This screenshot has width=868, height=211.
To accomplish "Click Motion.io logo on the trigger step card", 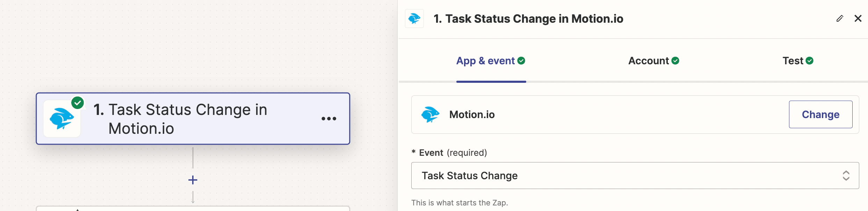I will tap(62, 119).
